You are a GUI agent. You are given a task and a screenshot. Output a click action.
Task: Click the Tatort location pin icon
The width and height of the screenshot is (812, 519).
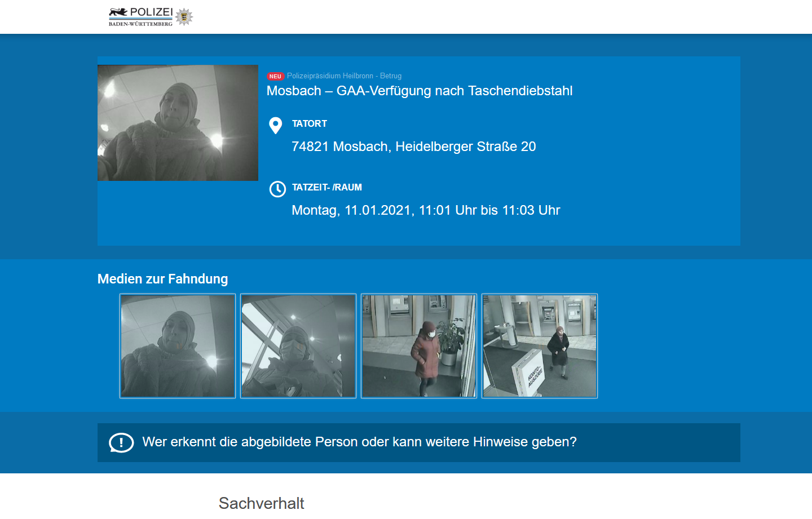[276, 125]
